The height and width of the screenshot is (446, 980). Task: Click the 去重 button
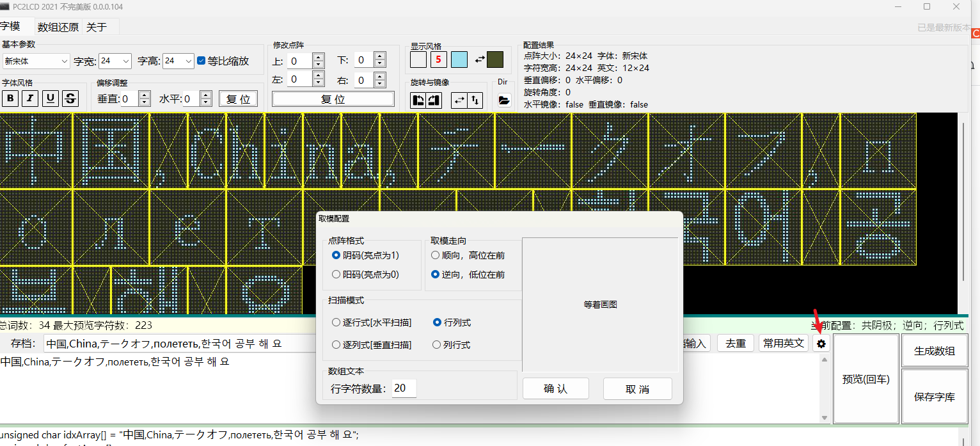tap(736, 344)
